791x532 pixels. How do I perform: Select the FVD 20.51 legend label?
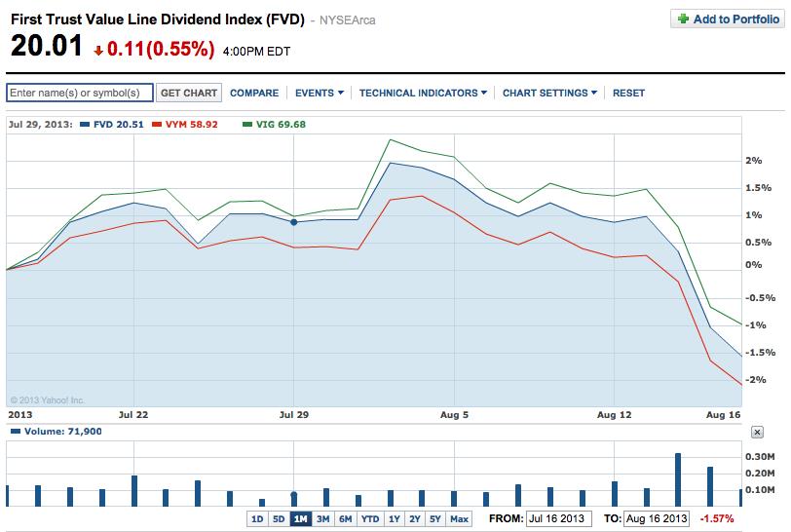click(x=119, y=124)
